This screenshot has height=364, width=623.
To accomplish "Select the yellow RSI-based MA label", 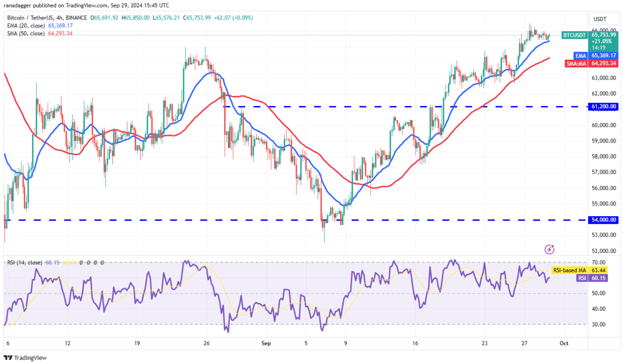I will coord(568,270).
